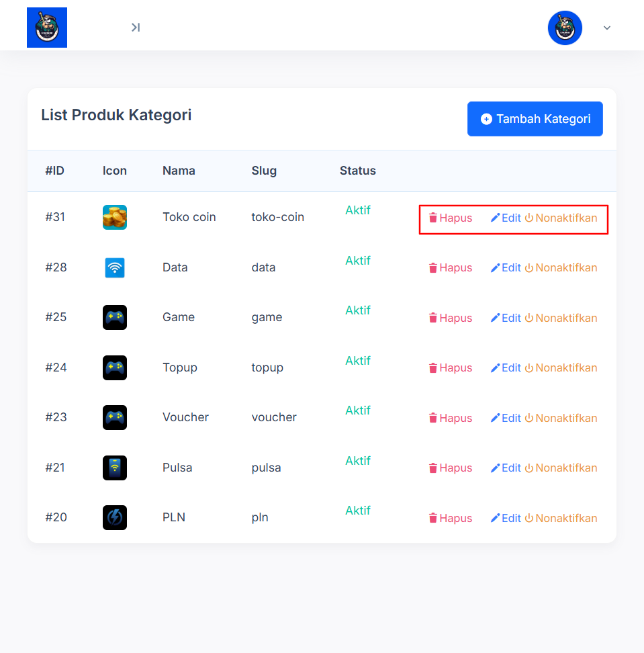Click the Voucher category gamepad icon
The width and height of the screenshot is (644, 653).
click(x=115, y=418)
